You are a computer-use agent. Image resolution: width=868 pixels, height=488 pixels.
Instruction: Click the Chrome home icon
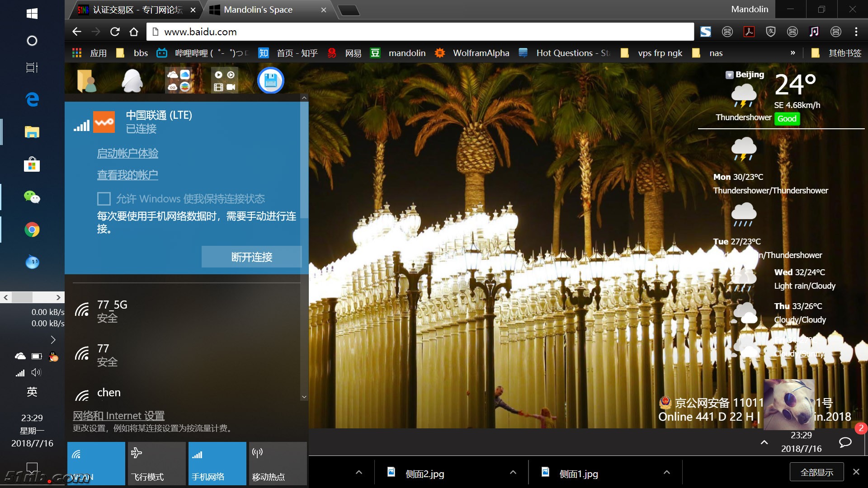134,32
